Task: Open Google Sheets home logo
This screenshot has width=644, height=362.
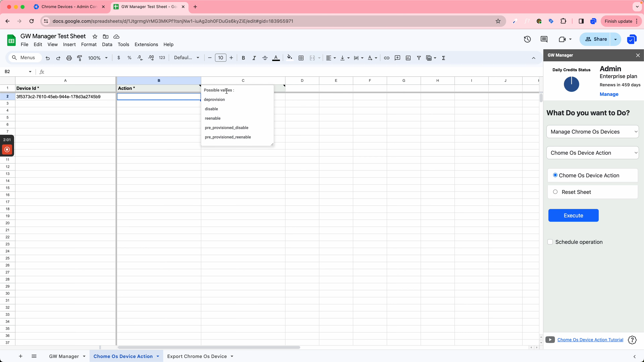Action: 11,40
